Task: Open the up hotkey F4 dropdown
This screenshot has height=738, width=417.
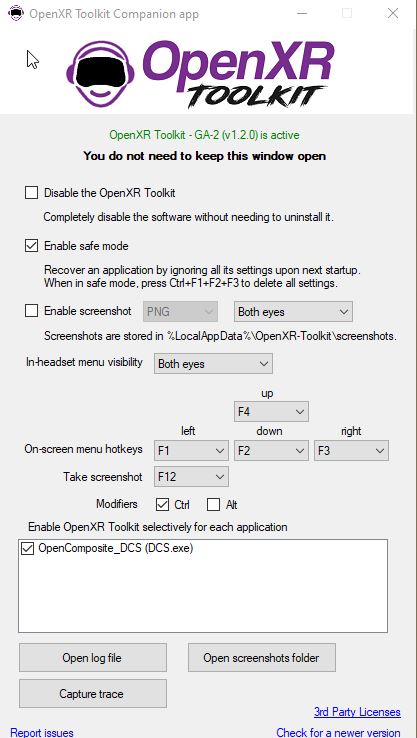Action: [271, 412]
